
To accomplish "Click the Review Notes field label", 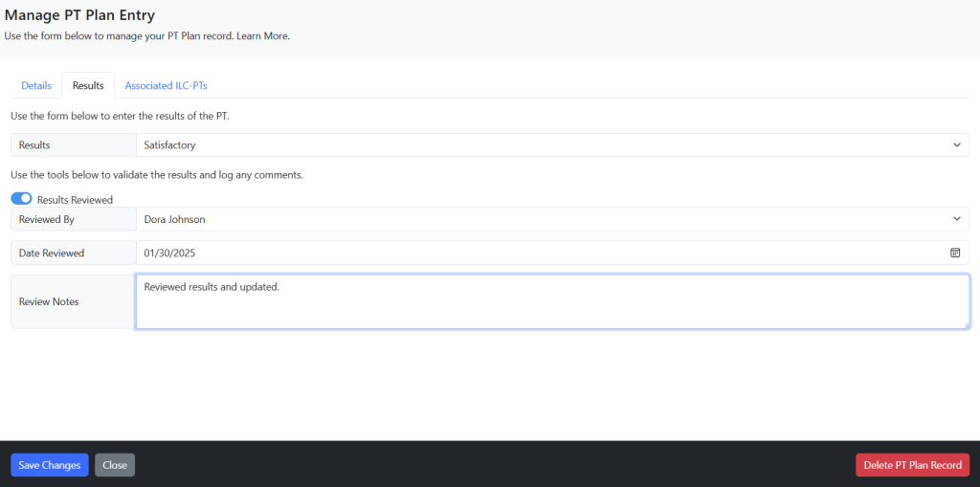I will 49,301.
